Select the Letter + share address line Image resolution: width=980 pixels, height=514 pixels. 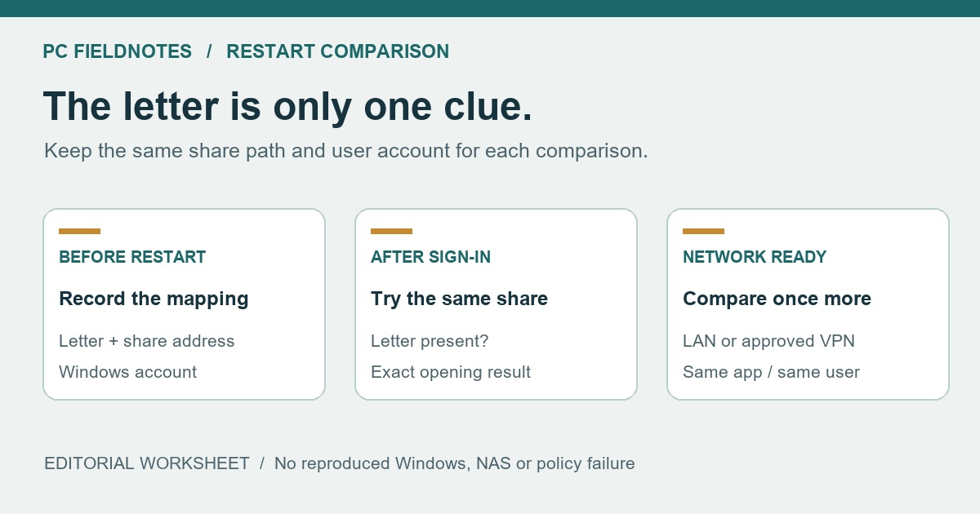pyautogui.click(x=147, y=341)
